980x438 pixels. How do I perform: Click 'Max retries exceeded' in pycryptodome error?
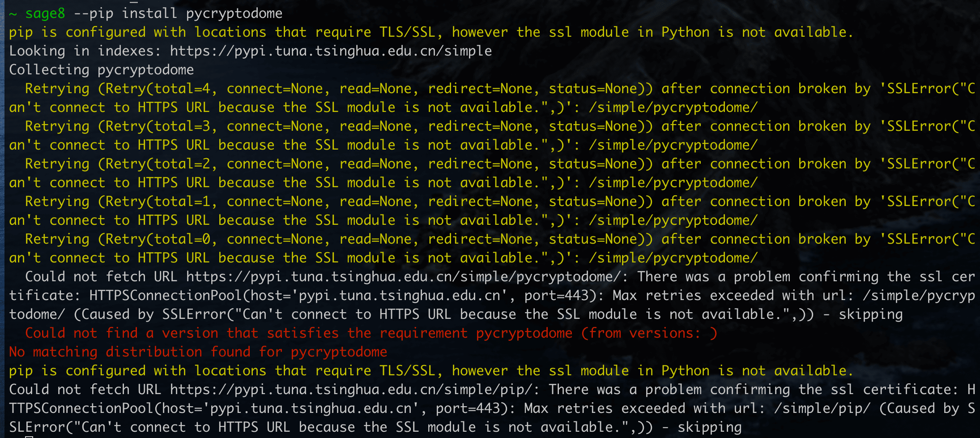693,296
